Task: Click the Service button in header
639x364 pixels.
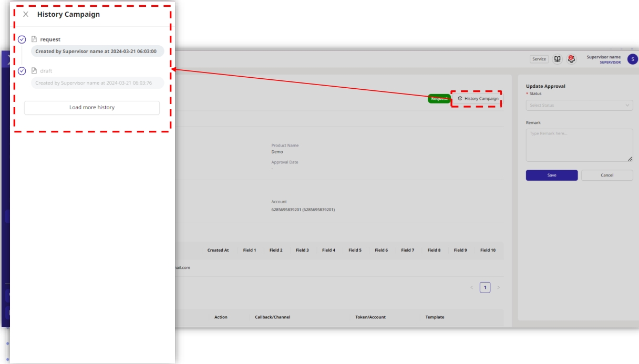Action: coord(539,59)
